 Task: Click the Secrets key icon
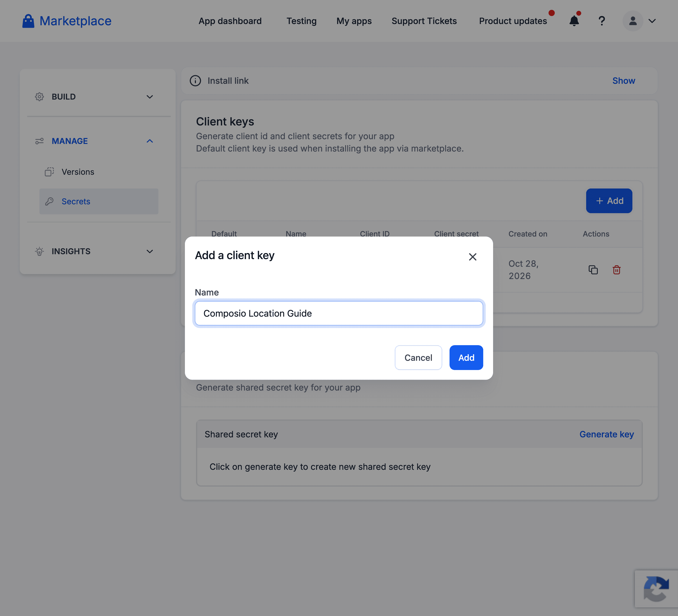50,201
